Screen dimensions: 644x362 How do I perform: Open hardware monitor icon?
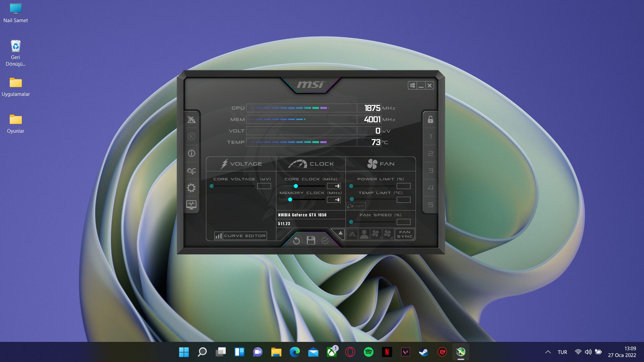click(x=191, y=204)
